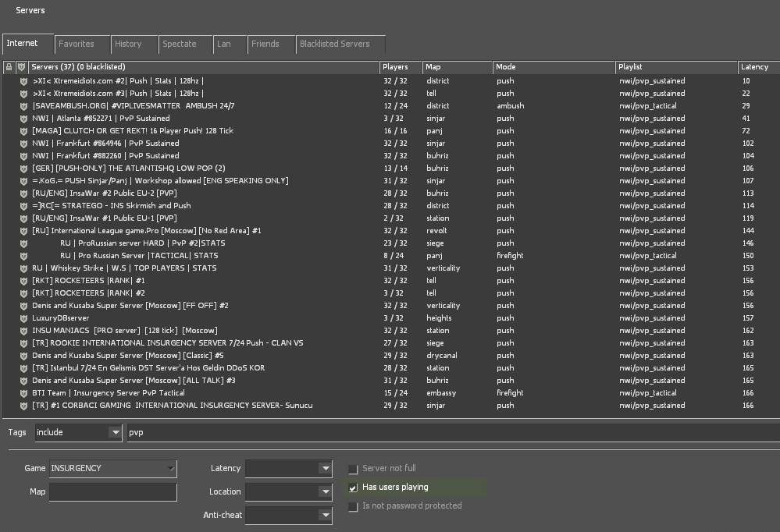The height and width of the screenshot is (532, 780).
Task: Sort list by Servers (37) column header
Action: pyautogui.click(x=203, y=66)
